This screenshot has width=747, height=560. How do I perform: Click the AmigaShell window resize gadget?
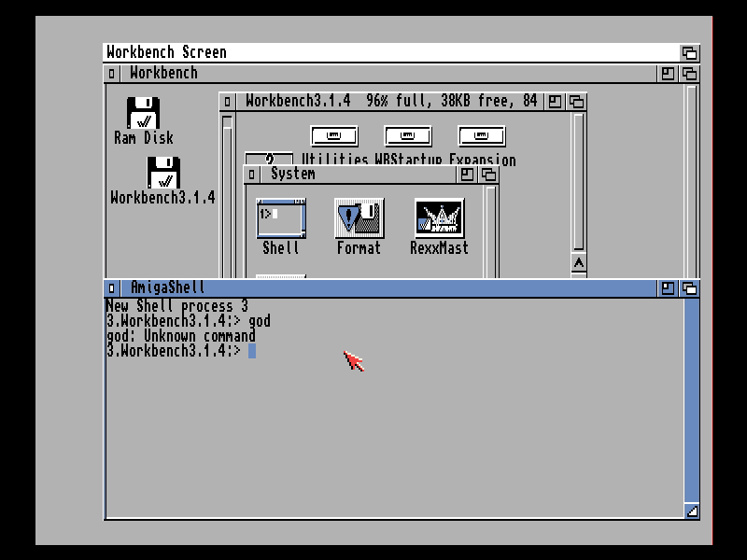pos(691,511)
